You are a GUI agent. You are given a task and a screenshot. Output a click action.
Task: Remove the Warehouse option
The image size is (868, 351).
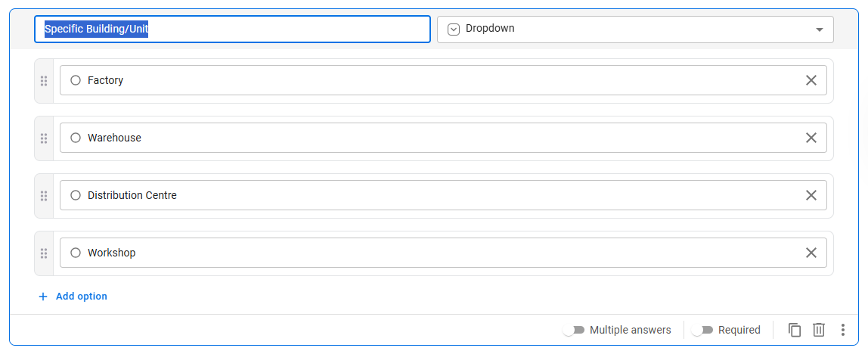811,138
